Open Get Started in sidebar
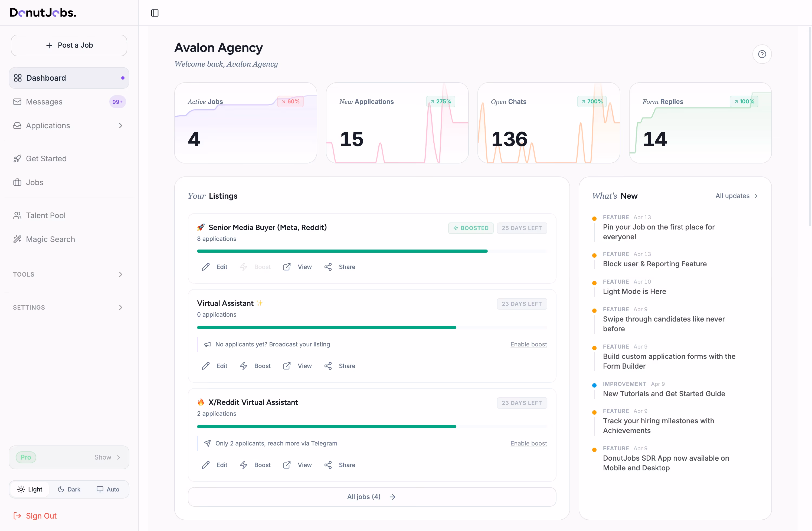 69,159
